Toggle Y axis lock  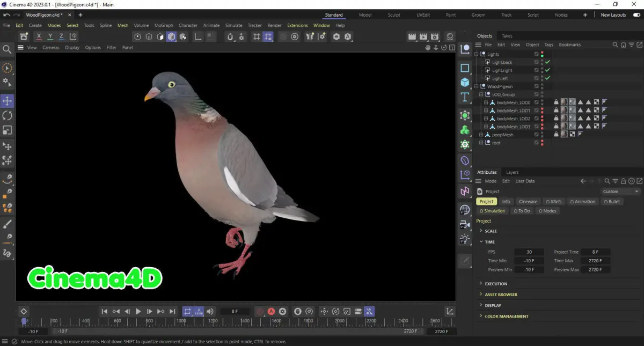(x=50, y=36)
